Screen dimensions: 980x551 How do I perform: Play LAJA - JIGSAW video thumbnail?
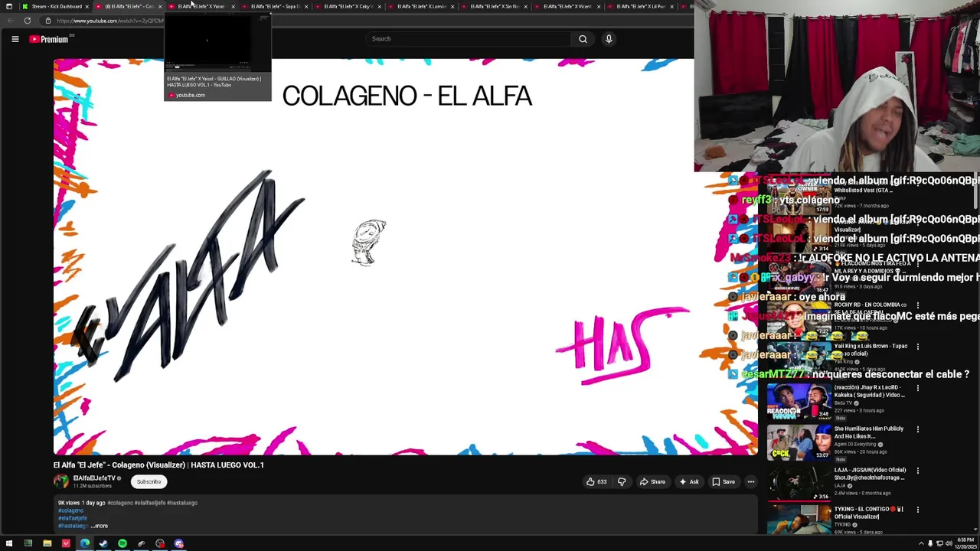[x=799, y=484]
